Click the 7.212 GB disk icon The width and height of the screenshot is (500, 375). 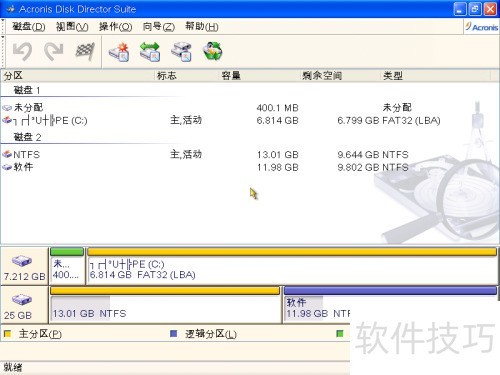click(x=22, y=261)
